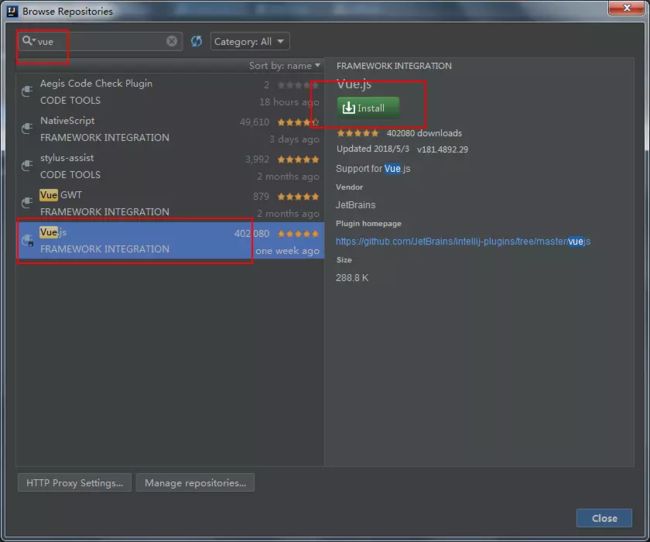The height and width of the screenshot is (542, 650).
Task: Reload the plugin repository list
Action: [196, 41]
